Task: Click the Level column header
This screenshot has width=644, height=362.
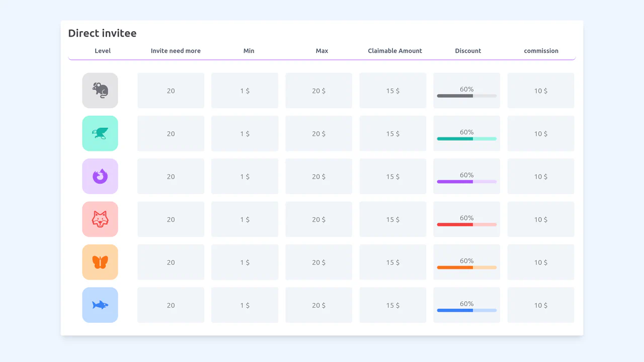Action: click(x=103, y=51)
